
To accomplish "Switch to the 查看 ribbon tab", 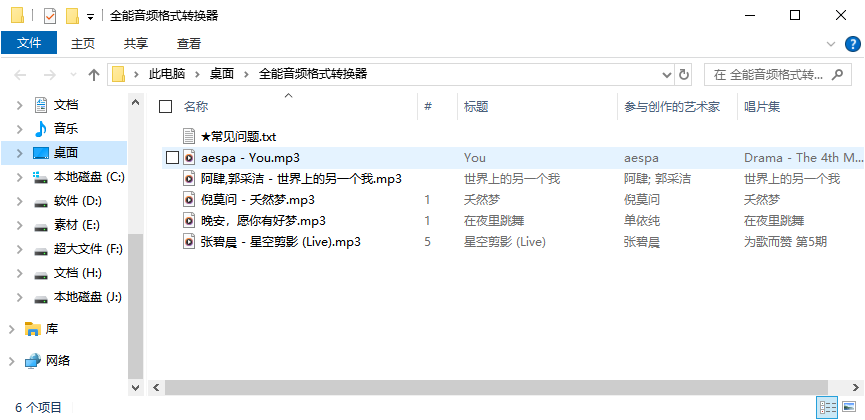I will click(x=189, y=44).
